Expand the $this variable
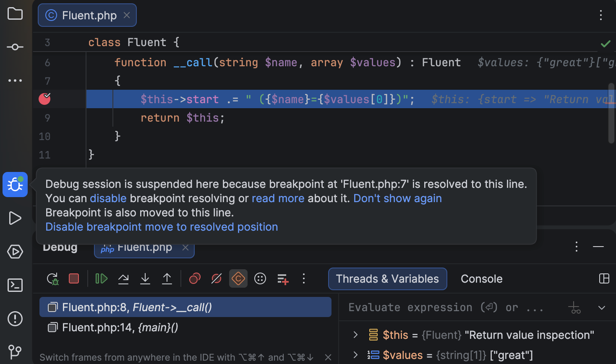 pos(355,335)
